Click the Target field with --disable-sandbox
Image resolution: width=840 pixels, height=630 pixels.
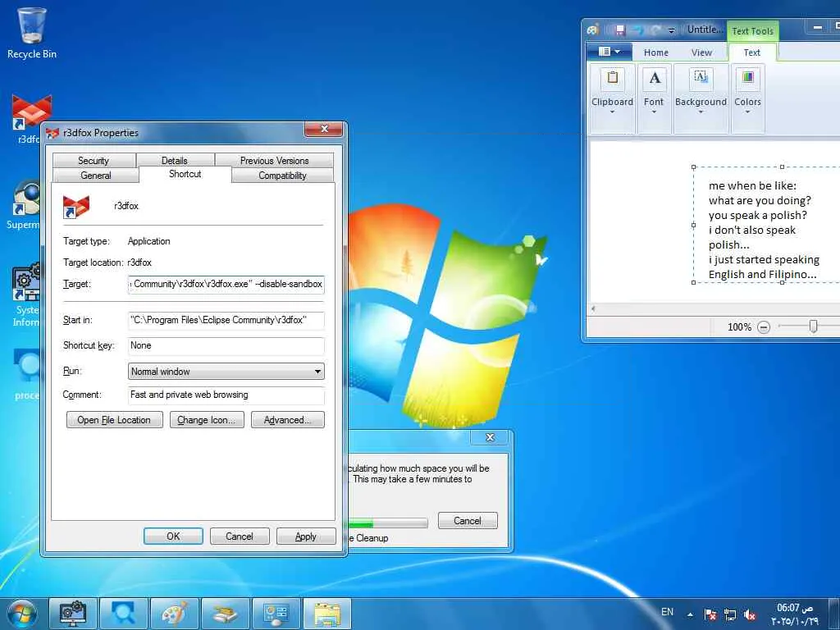pyautogui.click(x=226, y=284)
